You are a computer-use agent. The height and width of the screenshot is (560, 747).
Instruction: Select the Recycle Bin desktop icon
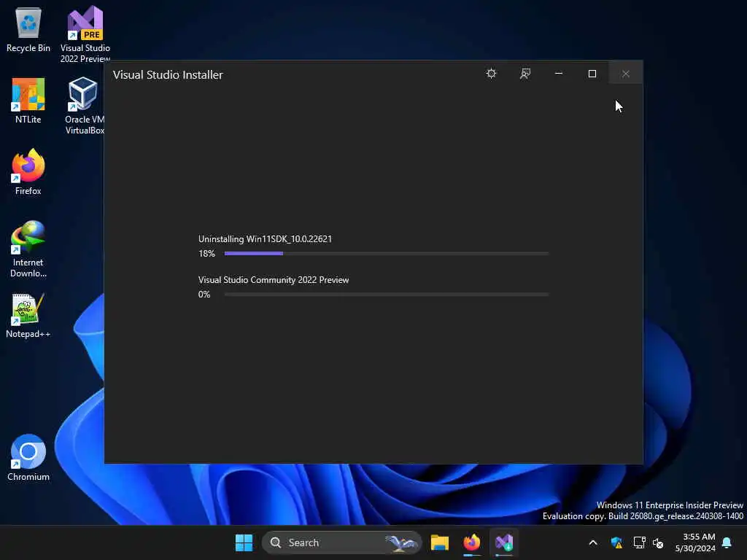28,29
